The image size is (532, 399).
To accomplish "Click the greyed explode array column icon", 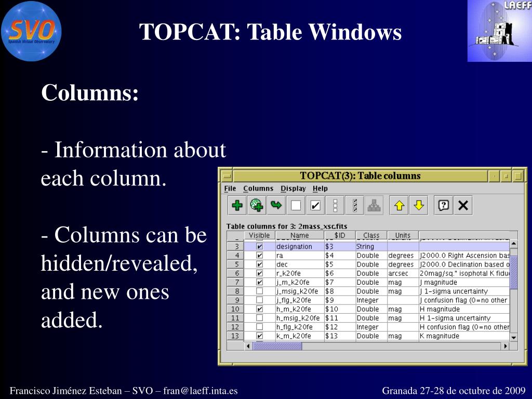I will 374,205.
